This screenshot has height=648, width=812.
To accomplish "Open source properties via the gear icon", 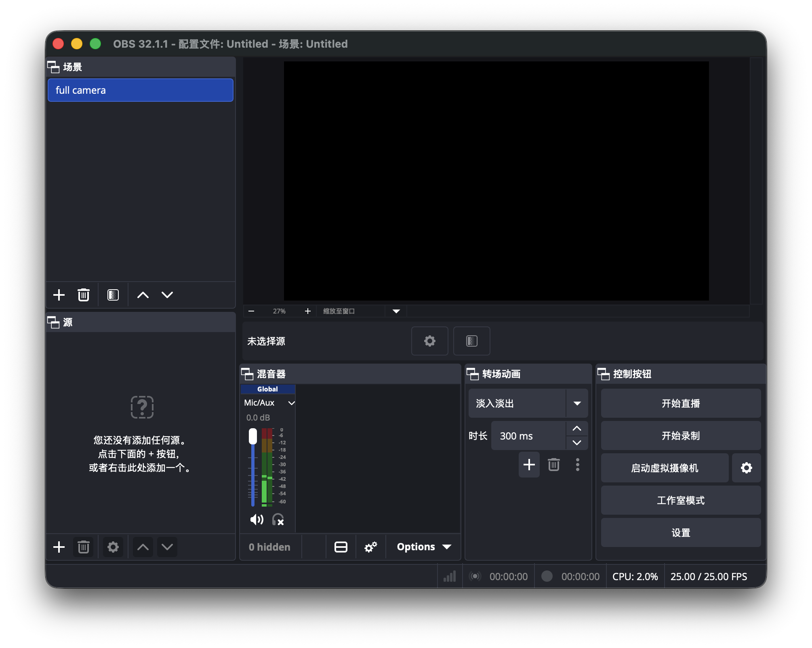I will (113, 547).
